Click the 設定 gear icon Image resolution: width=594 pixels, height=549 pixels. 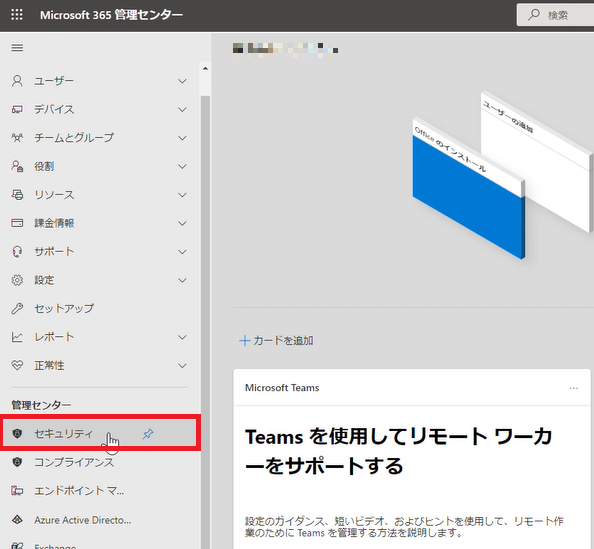(x=17, y=280)
